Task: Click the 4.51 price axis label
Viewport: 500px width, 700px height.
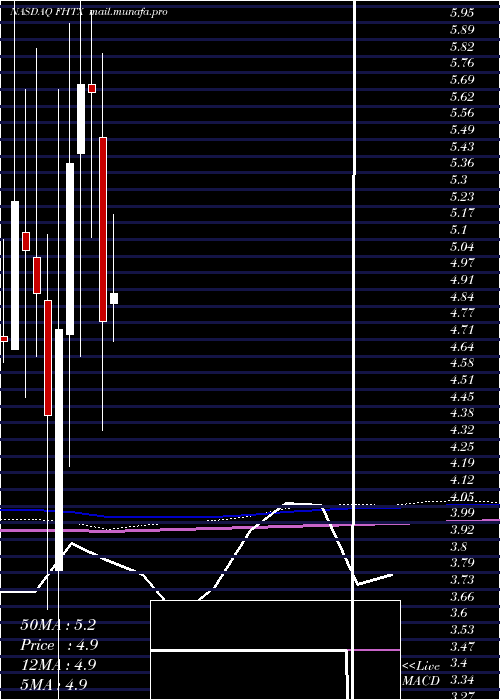Action: tap(462, 380)
